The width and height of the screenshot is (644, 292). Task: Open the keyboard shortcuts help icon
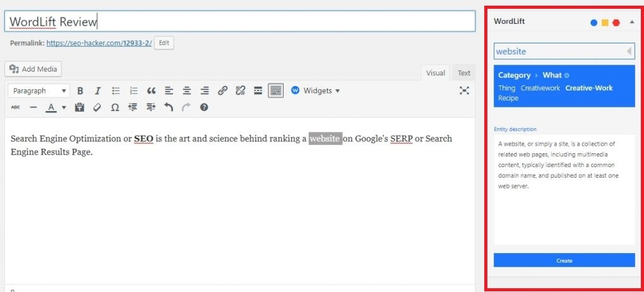[204, 107]
